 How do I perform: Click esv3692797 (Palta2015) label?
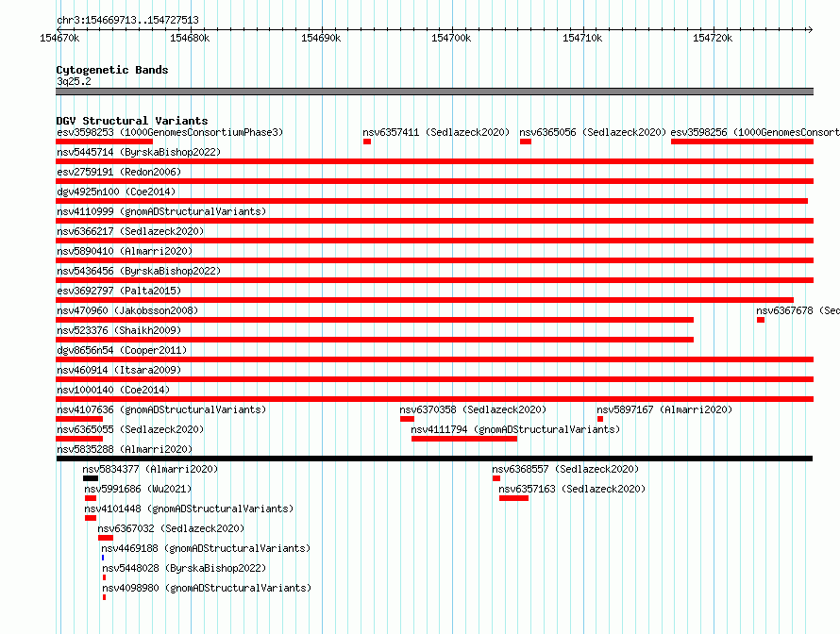pos(119,291)
